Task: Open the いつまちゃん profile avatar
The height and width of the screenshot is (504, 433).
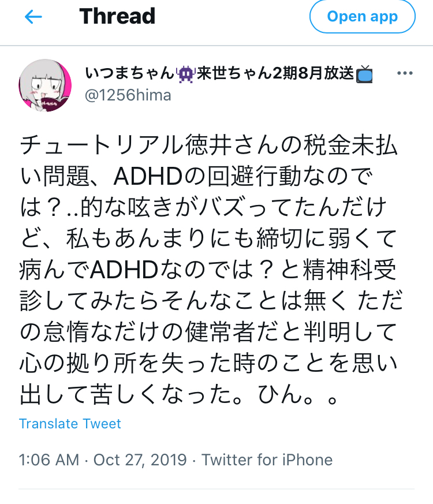Action: point(45,85)
